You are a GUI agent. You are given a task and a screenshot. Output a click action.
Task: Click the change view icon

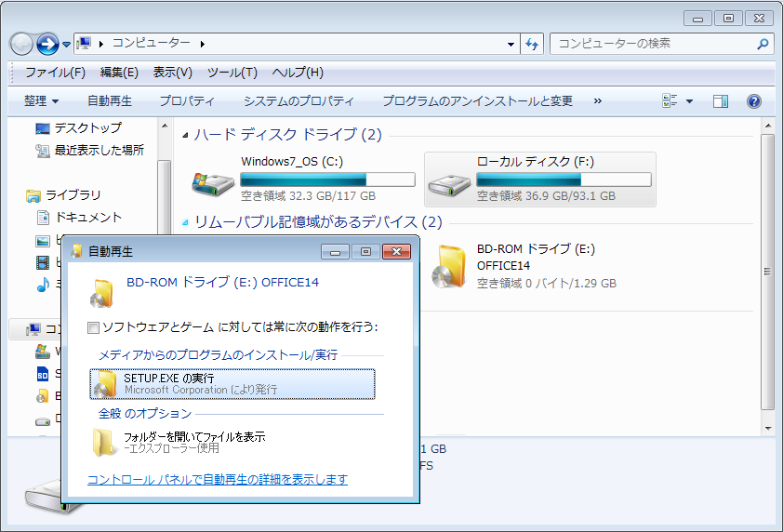[x=670, y=100]
